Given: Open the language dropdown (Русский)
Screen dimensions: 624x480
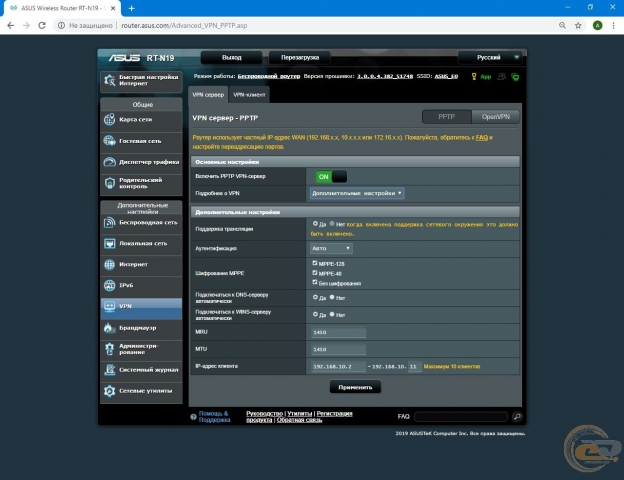Looking at the screenshot, I should (489, 57).
